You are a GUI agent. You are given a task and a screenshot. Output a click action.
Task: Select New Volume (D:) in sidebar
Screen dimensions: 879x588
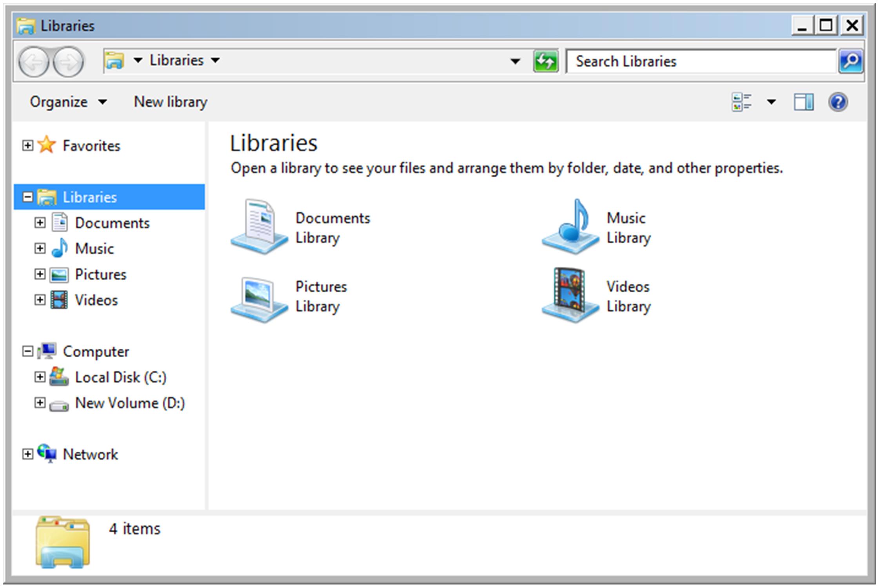point(129,403)
